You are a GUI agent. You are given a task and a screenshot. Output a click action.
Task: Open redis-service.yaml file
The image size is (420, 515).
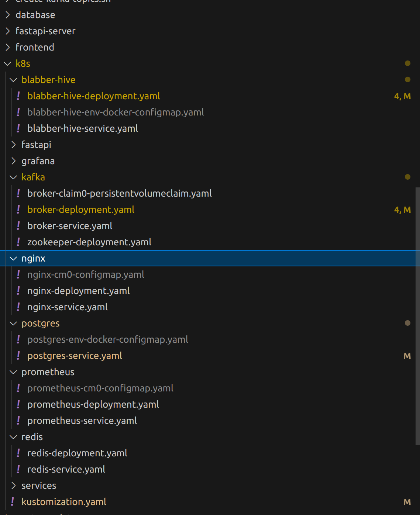tap(66, 469)
